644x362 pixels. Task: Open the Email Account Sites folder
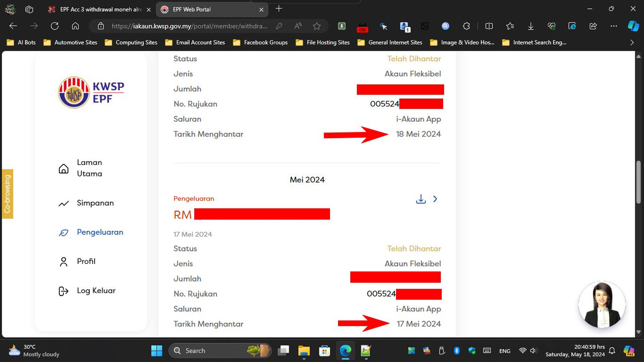tap(195, 42)
